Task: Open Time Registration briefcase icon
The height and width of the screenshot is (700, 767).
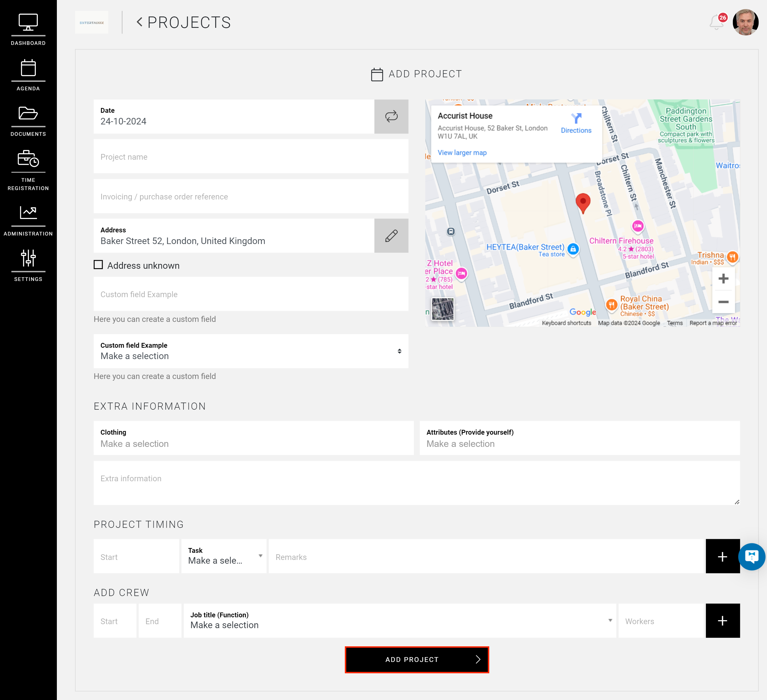Action: point(28,159)
